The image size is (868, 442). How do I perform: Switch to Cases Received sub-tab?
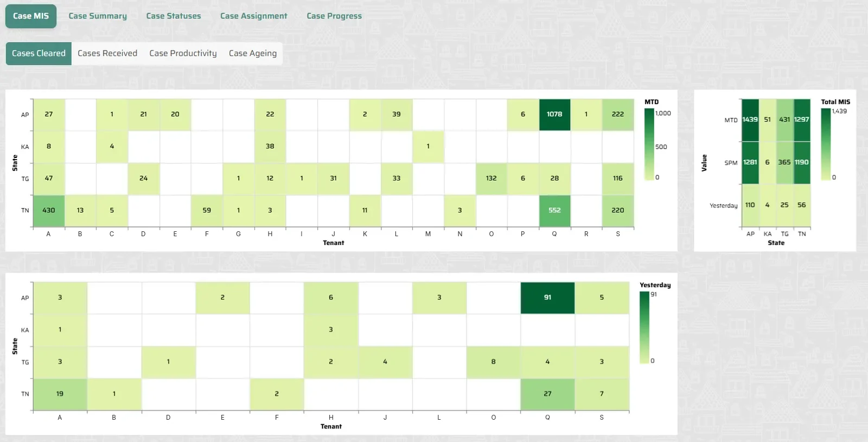tap(107, 53)
